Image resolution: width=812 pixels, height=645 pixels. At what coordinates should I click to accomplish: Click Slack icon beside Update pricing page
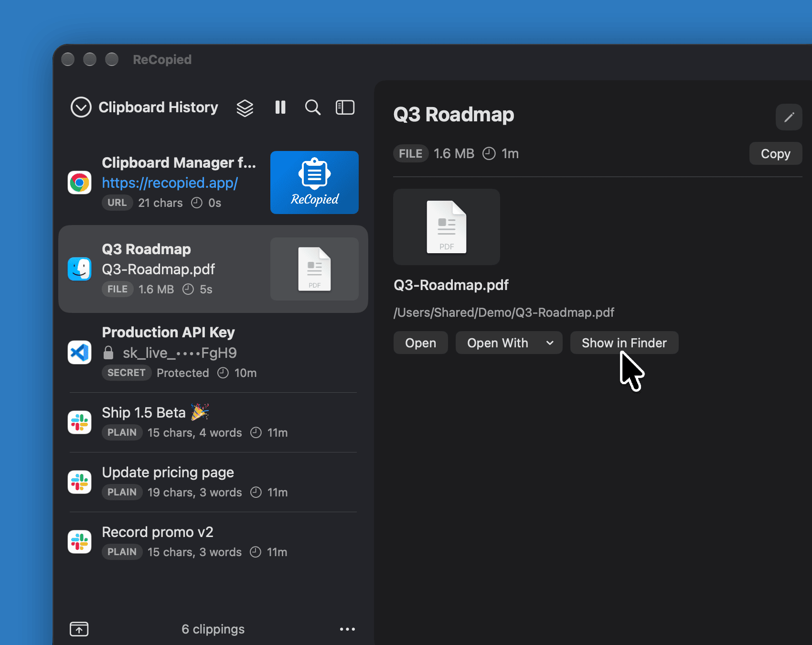point(80,482)
